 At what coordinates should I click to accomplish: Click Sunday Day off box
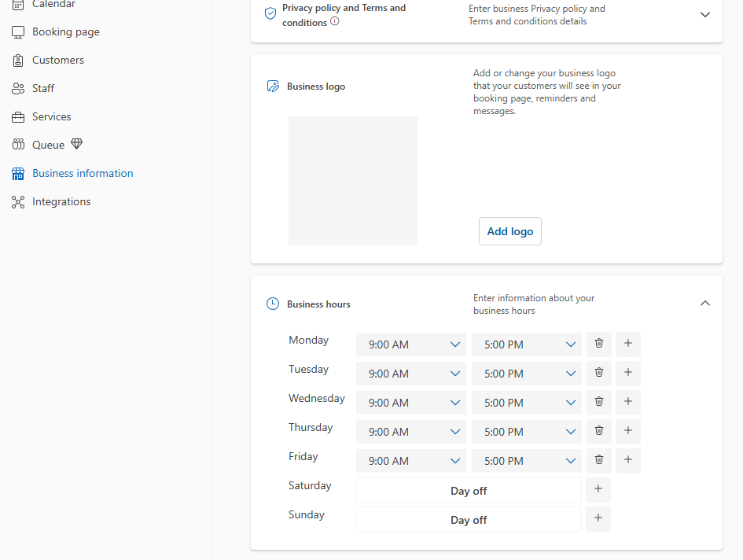coord(468,519)
